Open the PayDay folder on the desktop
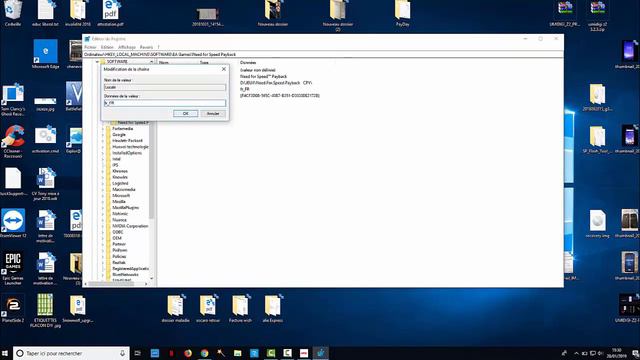 click(402, 13)
